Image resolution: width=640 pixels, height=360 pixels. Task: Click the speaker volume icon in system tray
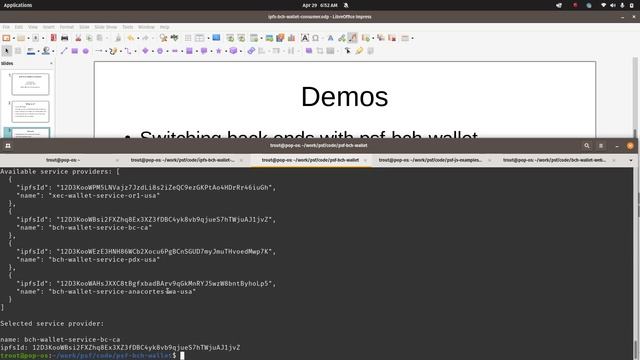point(613,5)
